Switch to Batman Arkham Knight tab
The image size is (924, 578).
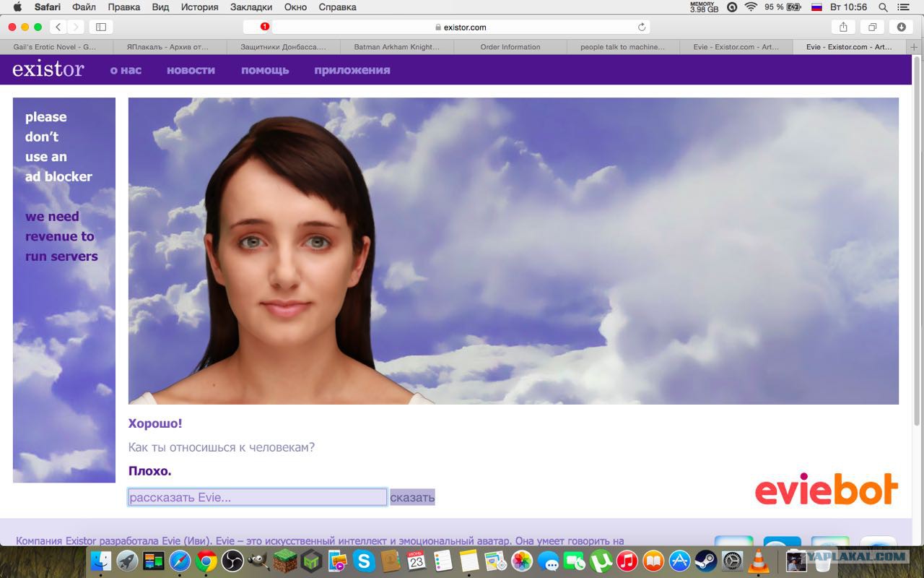396,47
